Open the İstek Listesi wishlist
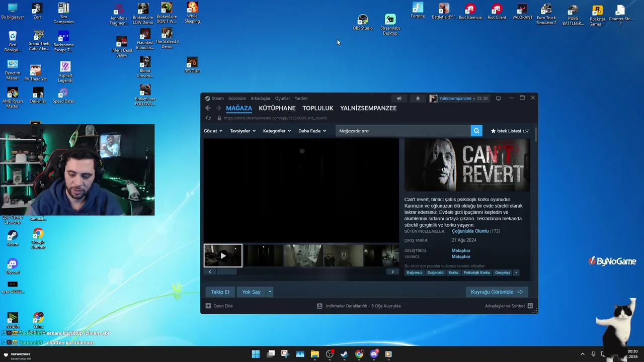 click(x=510, y=131)
